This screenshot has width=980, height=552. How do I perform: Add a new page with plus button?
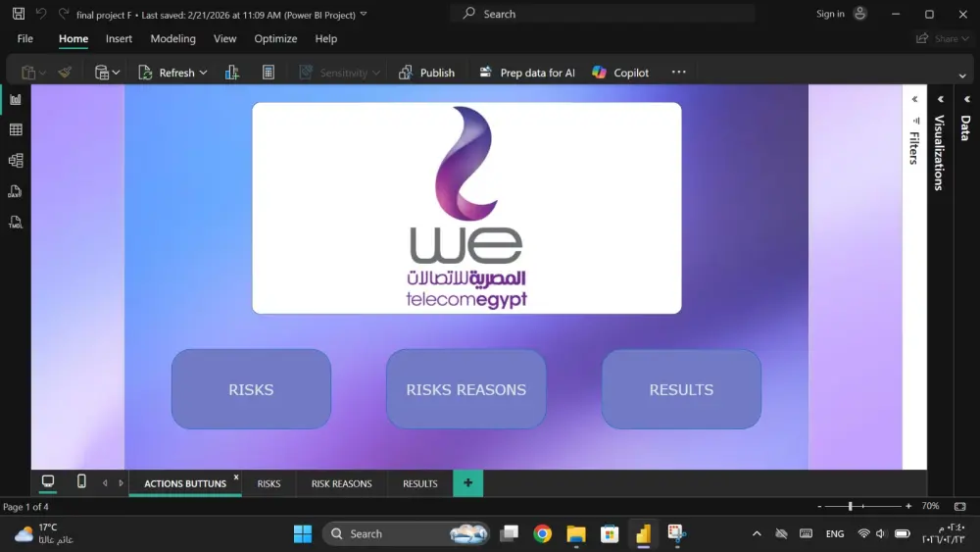tap(468, 483)
